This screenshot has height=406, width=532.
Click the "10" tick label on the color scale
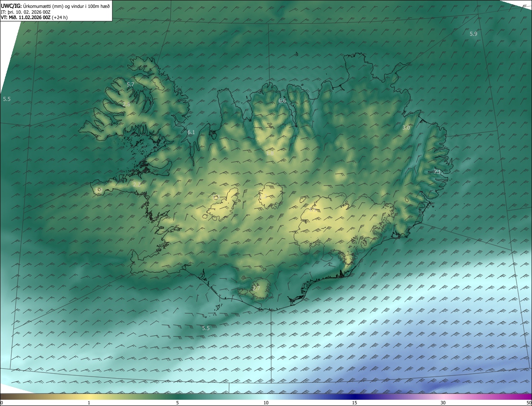[x=266, y=403]
